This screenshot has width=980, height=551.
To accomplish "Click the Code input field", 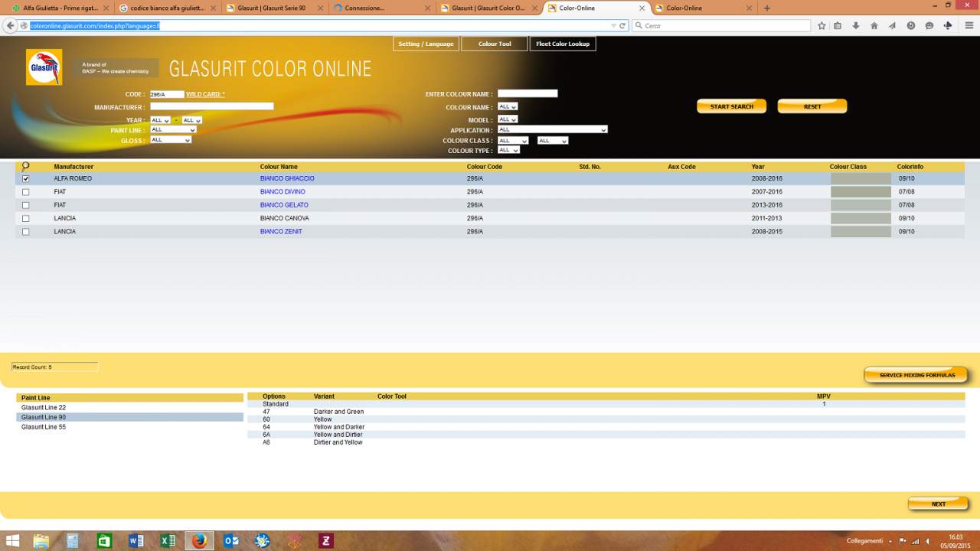I will (167, 95).
